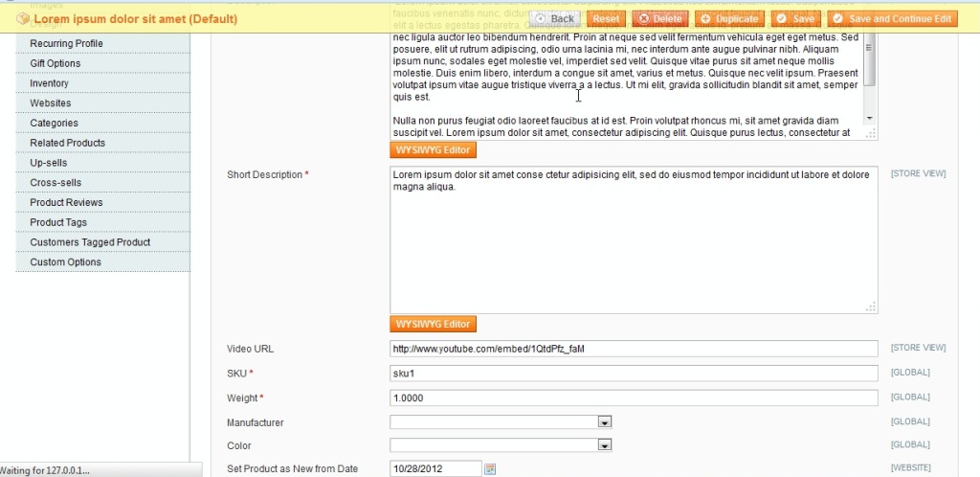Click the SKU input field

pyautogui.click(x=634, y=374)
